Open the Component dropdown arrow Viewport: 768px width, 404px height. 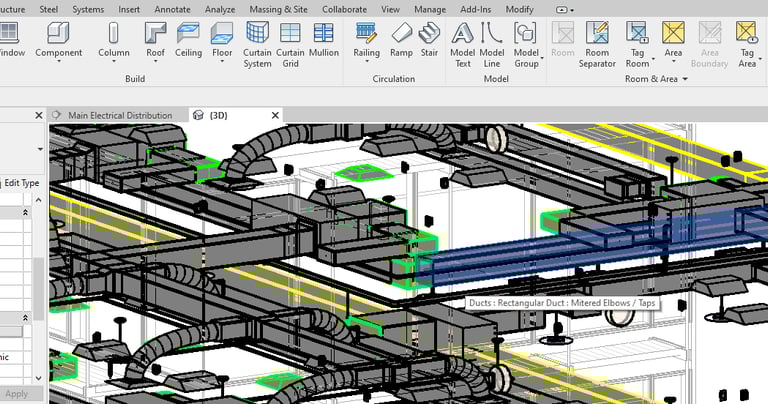(x=58, y=61)
